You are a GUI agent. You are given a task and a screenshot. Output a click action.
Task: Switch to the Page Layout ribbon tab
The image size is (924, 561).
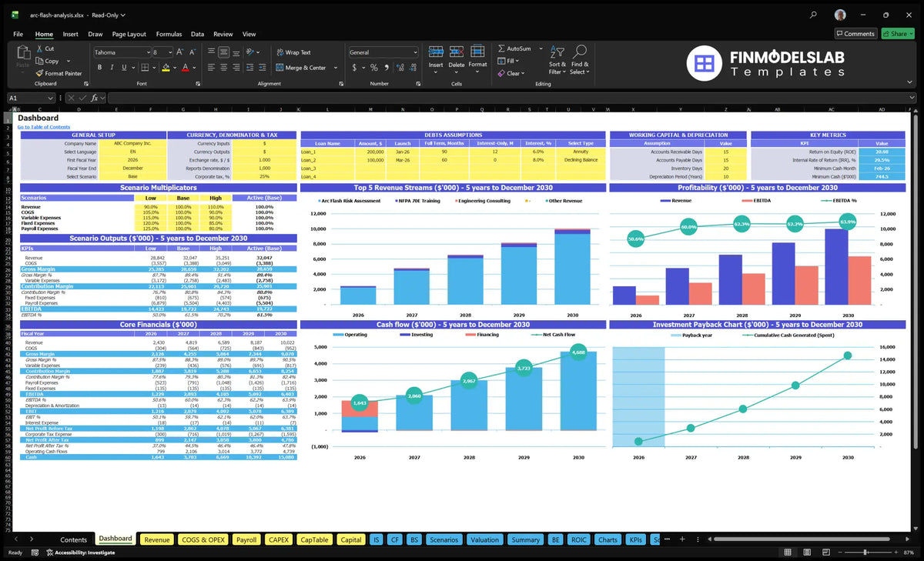tap(129, 34)
